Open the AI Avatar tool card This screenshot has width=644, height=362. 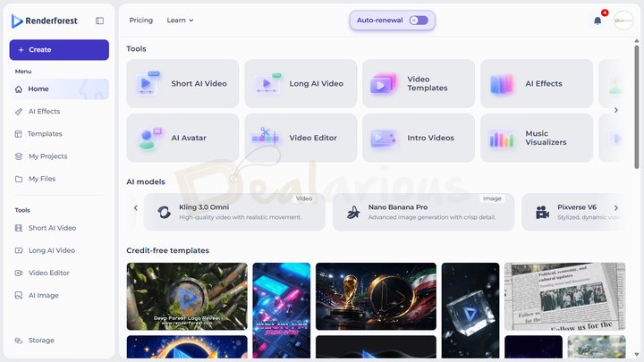click(x=182, y=138)
